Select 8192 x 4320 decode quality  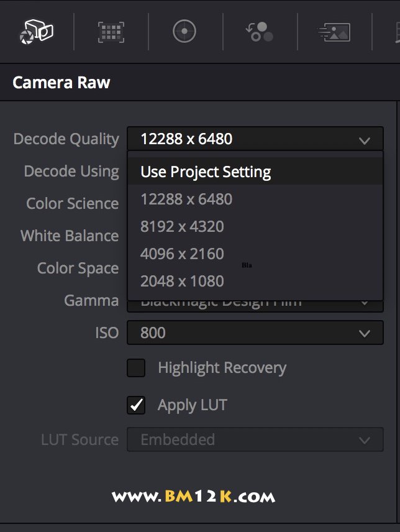pyautogui.click(x=255, y=226)
